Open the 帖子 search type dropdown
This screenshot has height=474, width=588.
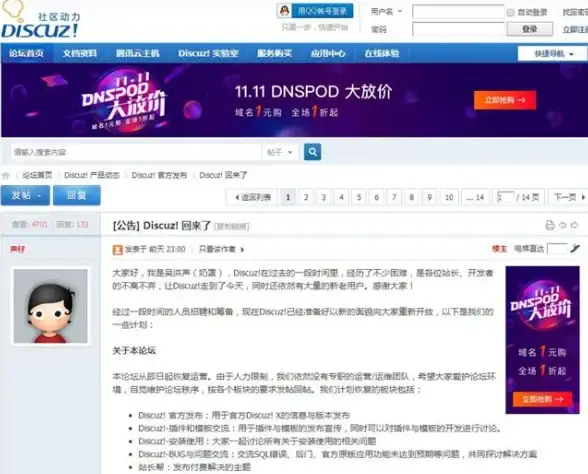pyautogui.click(x=280, y=152)
